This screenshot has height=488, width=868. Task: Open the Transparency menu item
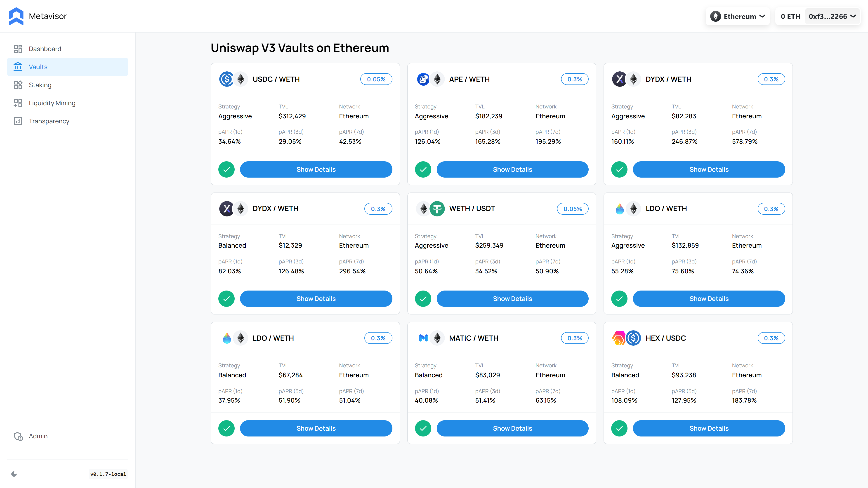coord(67,121)
